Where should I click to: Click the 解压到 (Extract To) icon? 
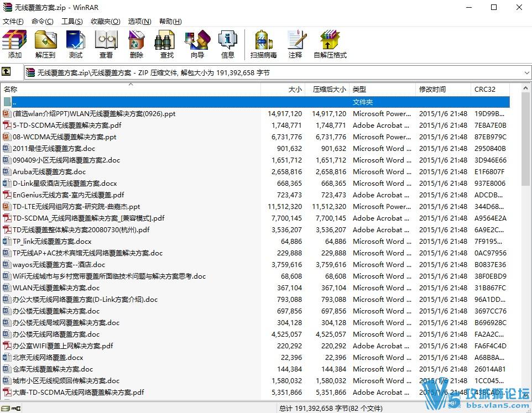coord(45,44)
